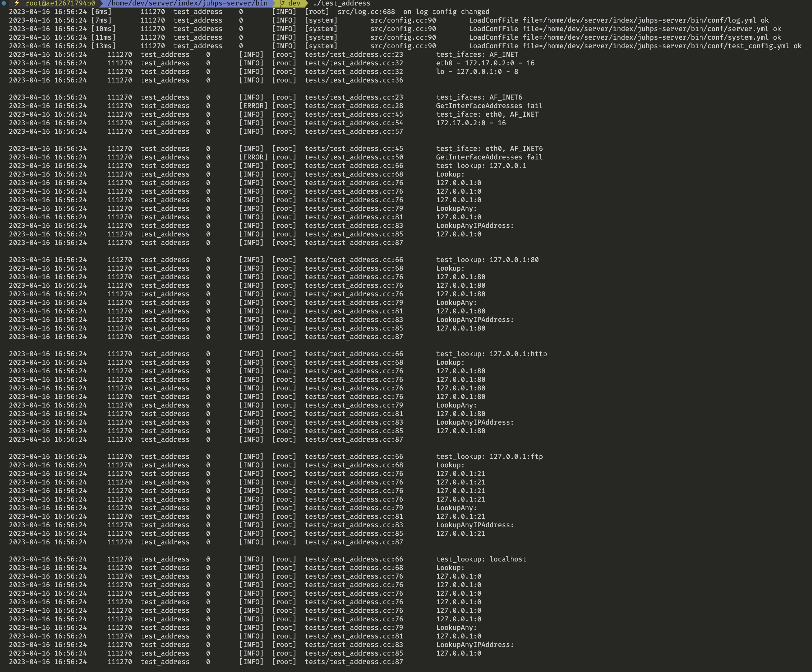Click the tests/test_address.cc:32 reference on the lo row

[354, 72]
